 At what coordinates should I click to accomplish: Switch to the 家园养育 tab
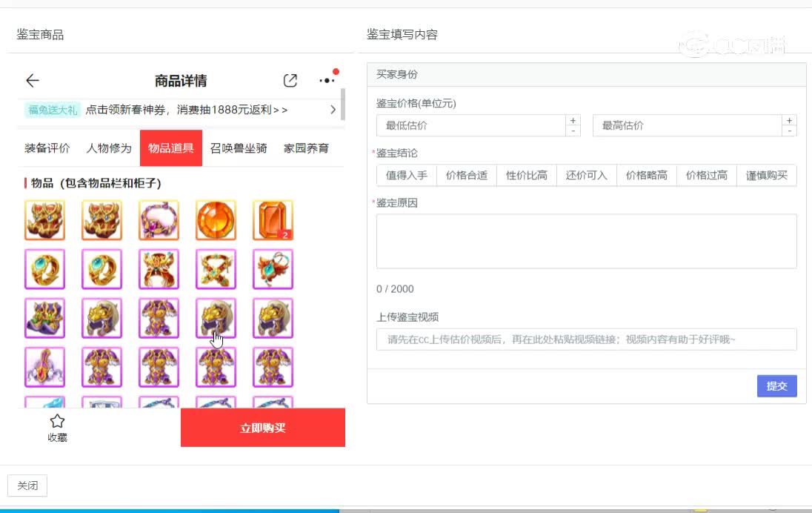(x=306, y=148)
